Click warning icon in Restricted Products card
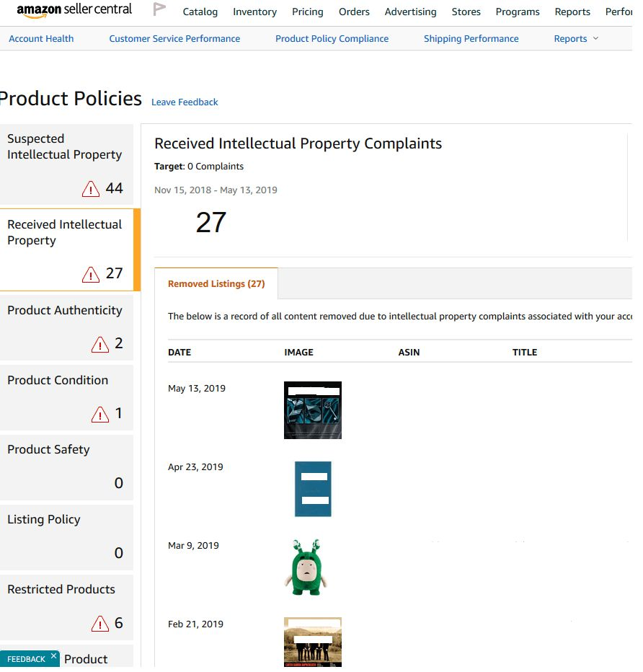The width and height of the screenshot is (643, 672). [x=100, y=624]
